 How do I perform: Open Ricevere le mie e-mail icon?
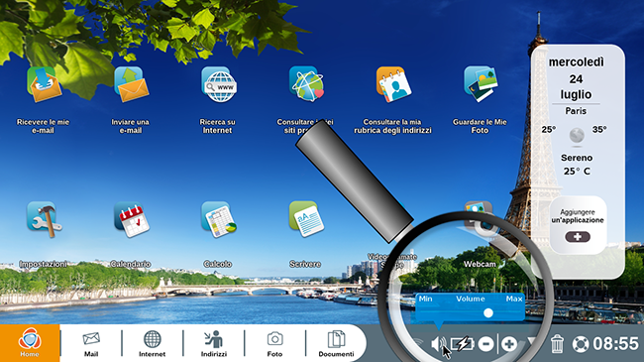pos(44,84)
